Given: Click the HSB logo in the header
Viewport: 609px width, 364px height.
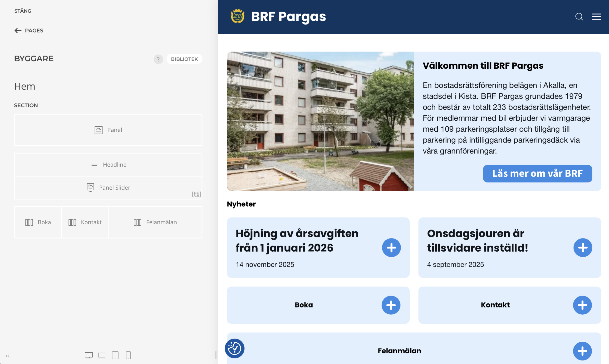Looking at the screenshot, I should (x=237, y=16).
